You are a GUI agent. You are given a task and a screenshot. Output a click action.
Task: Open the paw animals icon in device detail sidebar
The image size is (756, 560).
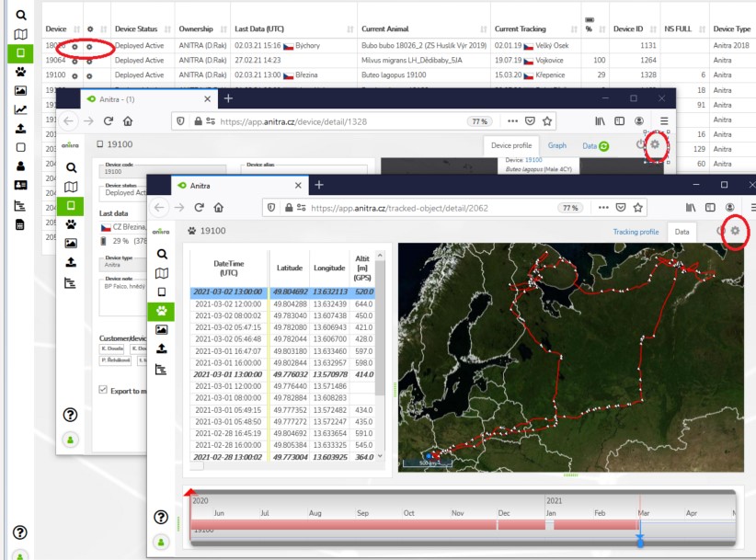pos(71,224)
